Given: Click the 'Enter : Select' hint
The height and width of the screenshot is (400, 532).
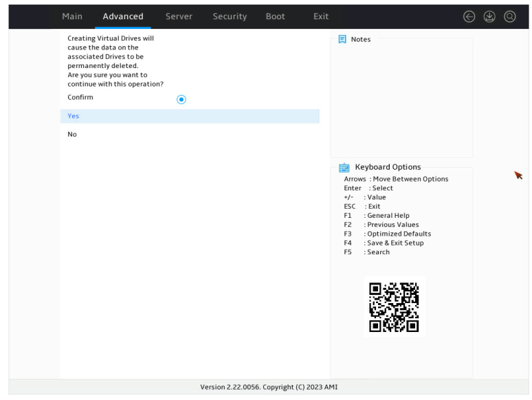Looking at the screenshot, I should 368,188.
